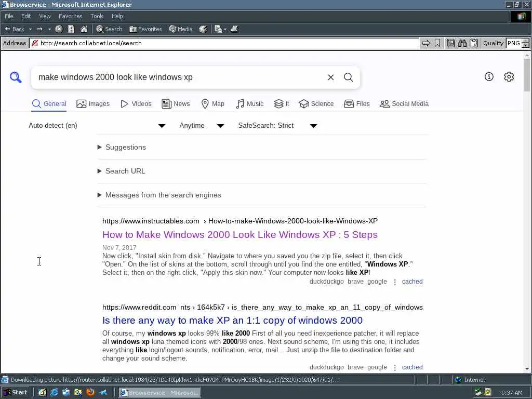Viewport: 532px width, 399px height.
Task: Open the Forward button history dropdown arrow
Action: pos(49,29)
